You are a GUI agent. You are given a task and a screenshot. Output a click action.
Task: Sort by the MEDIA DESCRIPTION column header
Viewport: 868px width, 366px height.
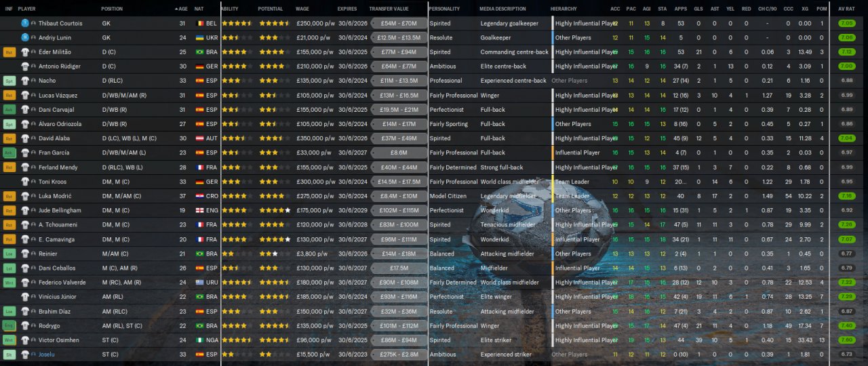click(x=502, y=9)
